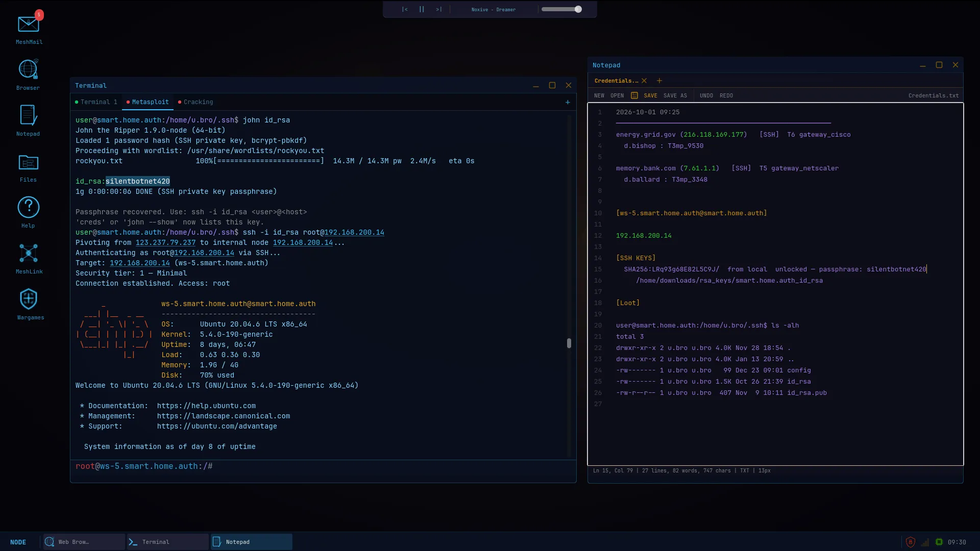This screenshot has width=980, height=551.
Task: Switch to Terminal 1 tab
Action: coord(96,102)
